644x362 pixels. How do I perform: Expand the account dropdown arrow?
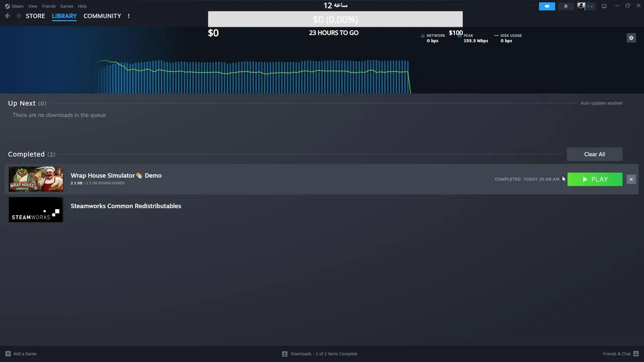click(x=591, y=7)
